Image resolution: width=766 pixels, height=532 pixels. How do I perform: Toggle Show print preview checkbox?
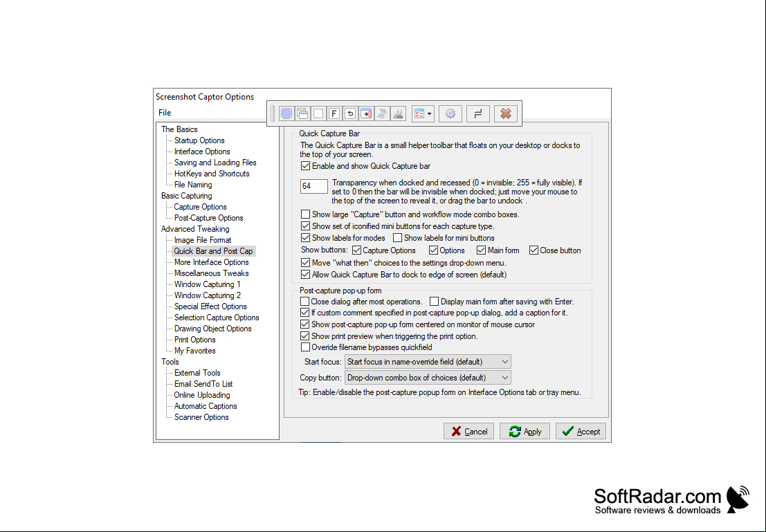point(305,336)
